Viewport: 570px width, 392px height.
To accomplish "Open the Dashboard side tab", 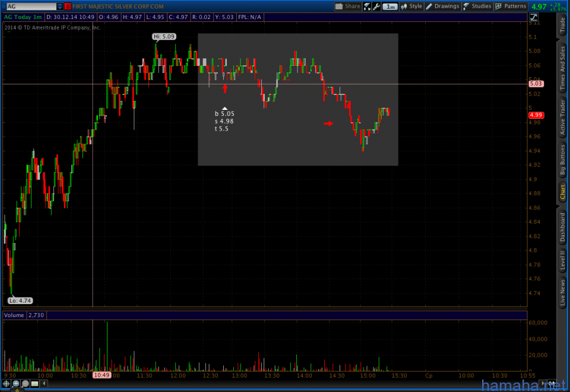I will [x=562, y=227].
